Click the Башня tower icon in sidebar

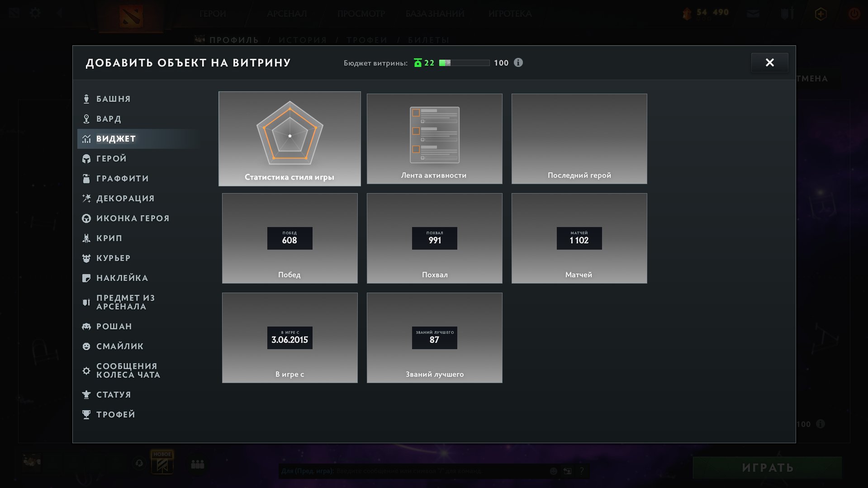86,99
